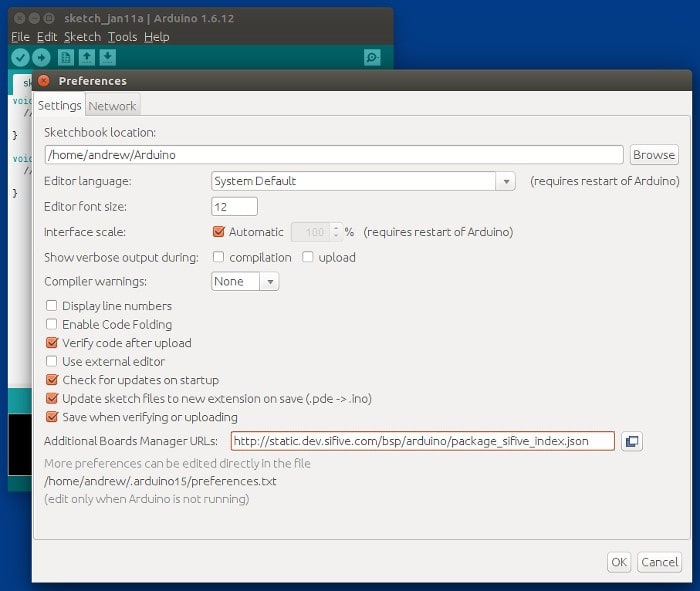Click the Editor font size field
This screenshot has width=700, height=591.
pyautogui.click(x=234, y=207)
